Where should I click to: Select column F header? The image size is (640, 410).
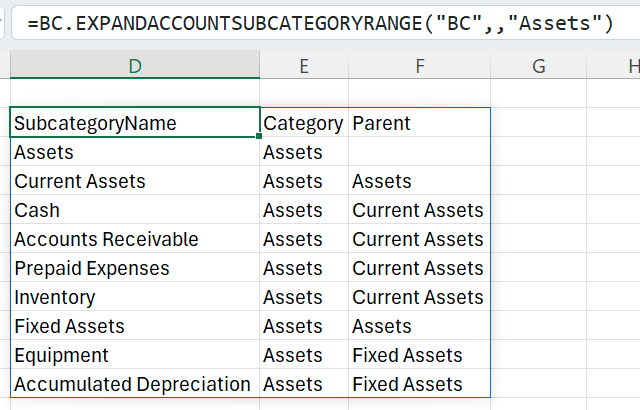(x=419, y=66)
